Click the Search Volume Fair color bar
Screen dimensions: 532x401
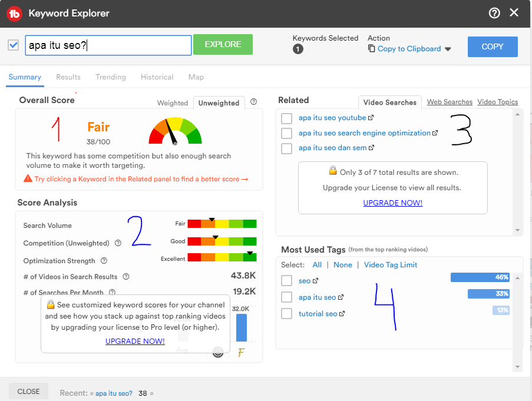pyautogui.click(x=222, y=224)
